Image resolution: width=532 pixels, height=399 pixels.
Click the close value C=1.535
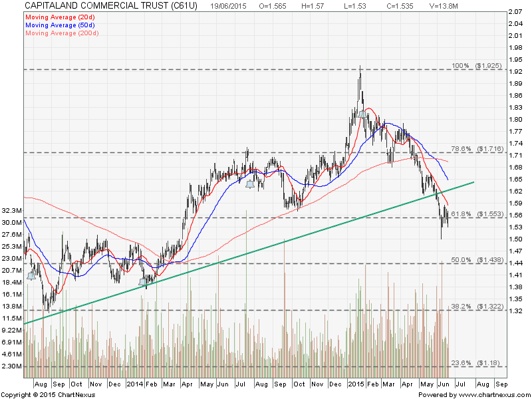coord(400,6)
